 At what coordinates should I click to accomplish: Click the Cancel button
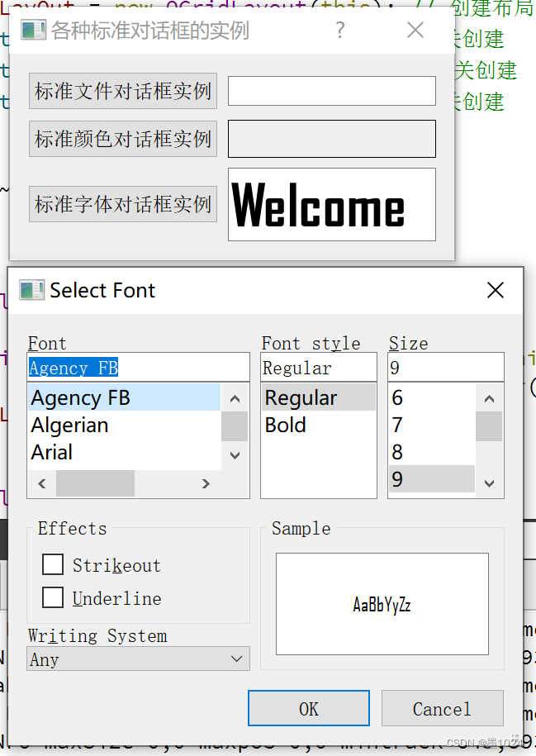click(x=443, y=708)
